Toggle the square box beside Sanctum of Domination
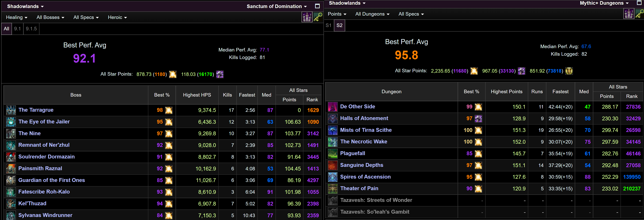This screenshot has height=220, width=644. pyautogui.click(x=317, y=6)
